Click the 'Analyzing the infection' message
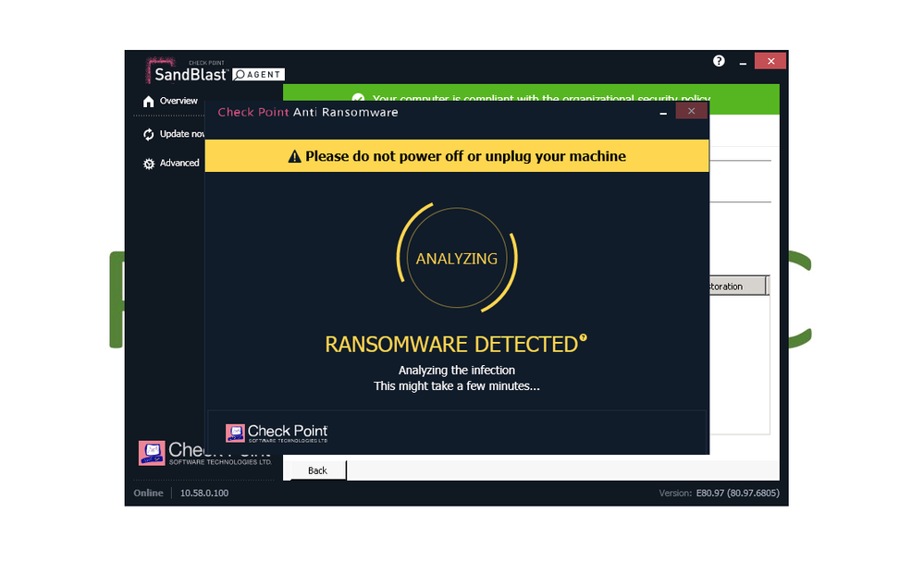924x586 pixels. [x=457, y=370]
